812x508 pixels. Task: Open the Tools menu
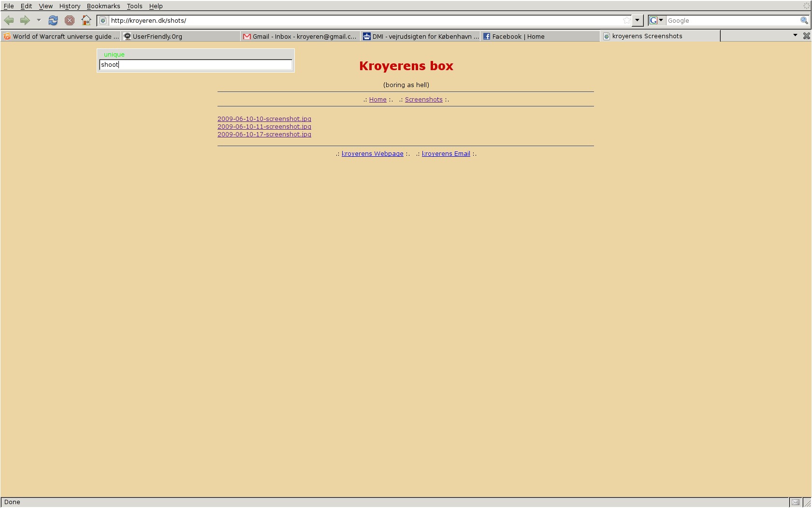[x=134, y=6]
